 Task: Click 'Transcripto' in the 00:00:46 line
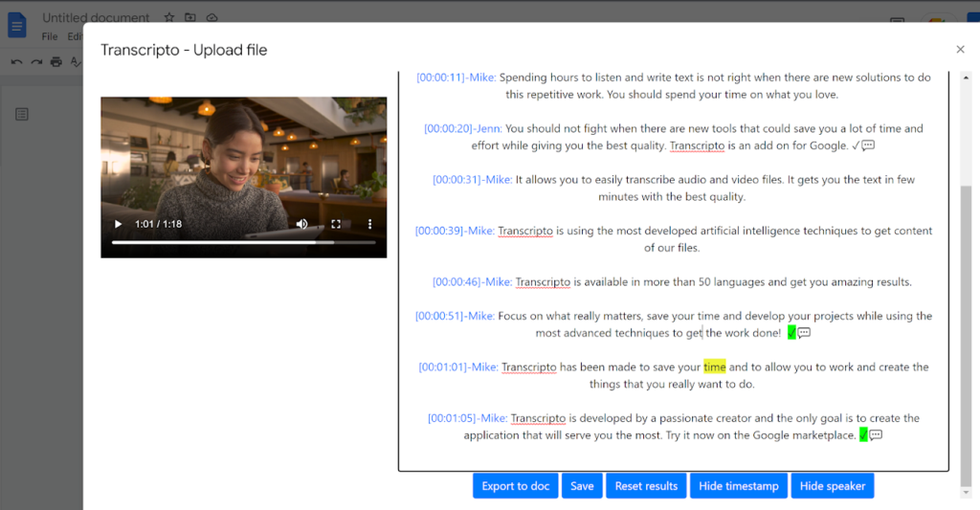point(544,282)
